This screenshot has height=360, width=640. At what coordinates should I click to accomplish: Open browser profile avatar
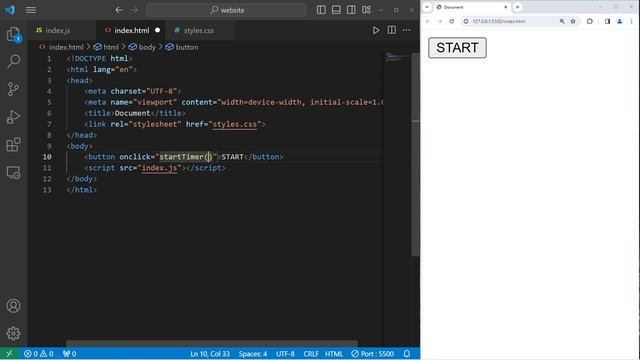[x=620, y=21]
